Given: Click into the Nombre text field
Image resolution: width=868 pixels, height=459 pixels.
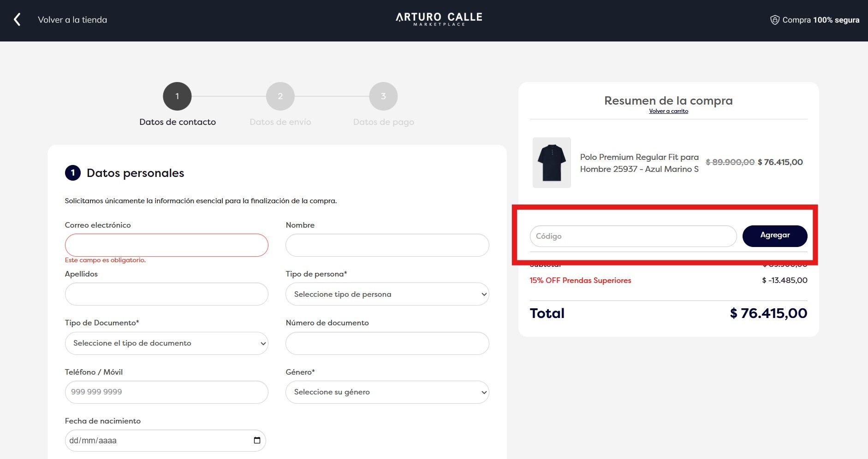Looking at the screenshot, I should (x=387, y=245).
